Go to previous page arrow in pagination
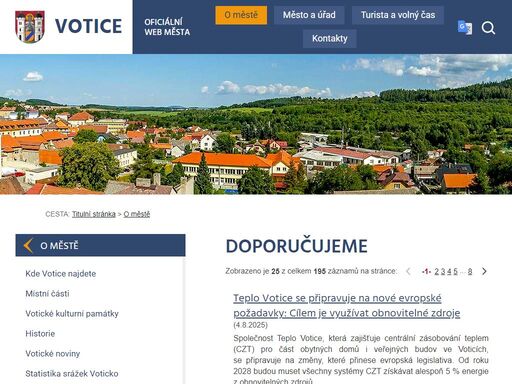This screenshot has width=512, height=384. tap(408, 271)
